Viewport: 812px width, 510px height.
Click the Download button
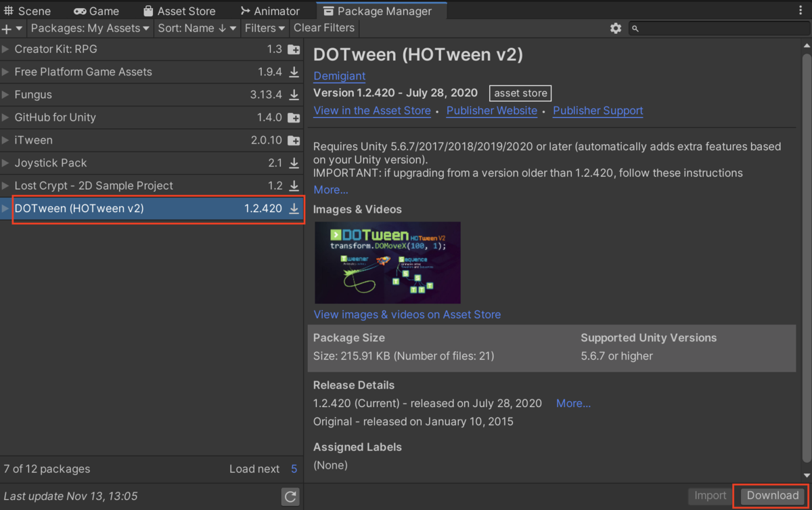[x=773, y=496]
